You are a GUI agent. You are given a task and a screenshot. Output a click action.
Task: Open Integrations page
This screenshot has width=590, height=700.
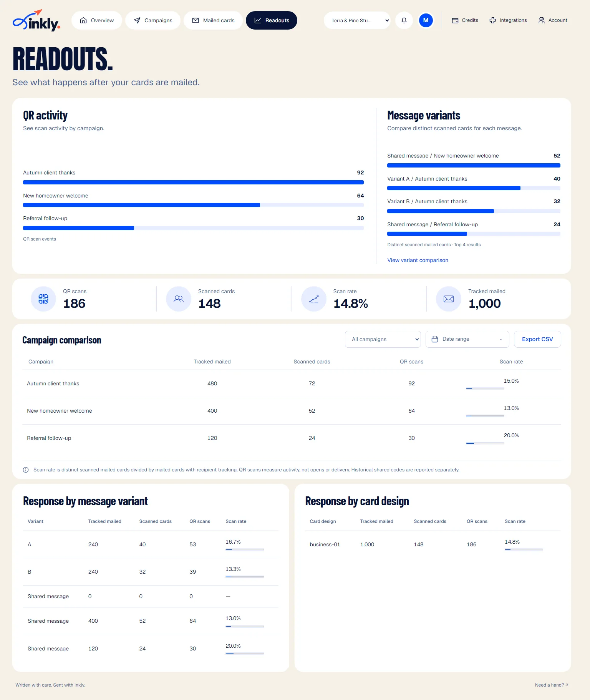tap(508, 20)
